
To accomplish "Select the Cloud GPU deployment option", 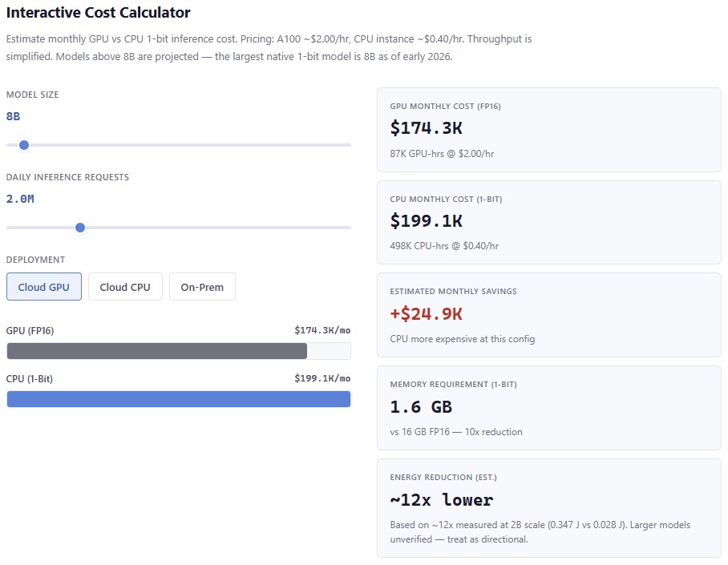I will pos(44,286).
